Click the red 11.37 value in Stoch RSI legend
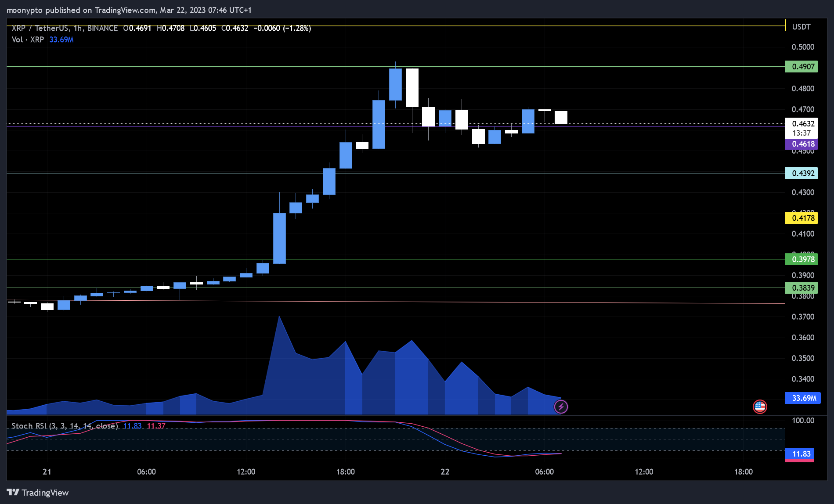834x504 pixels. (156, 426)
